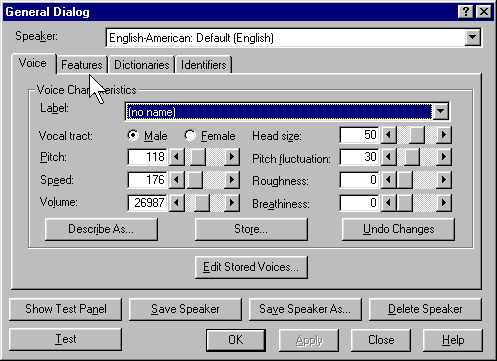The image size is (497, 361).
Task: Decrease Speed with the left arrow
Action: click(x=177, y=180)
